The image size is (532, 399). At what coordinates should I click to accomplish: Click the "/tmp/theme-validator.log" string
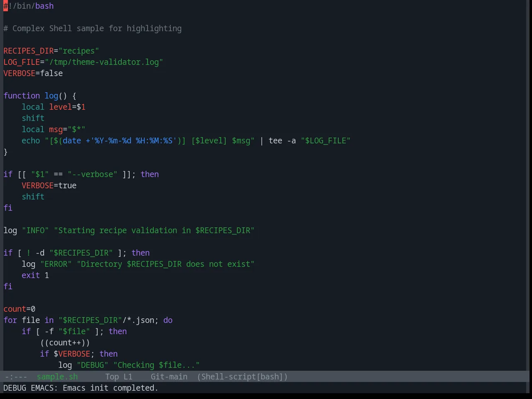(104, 62)
